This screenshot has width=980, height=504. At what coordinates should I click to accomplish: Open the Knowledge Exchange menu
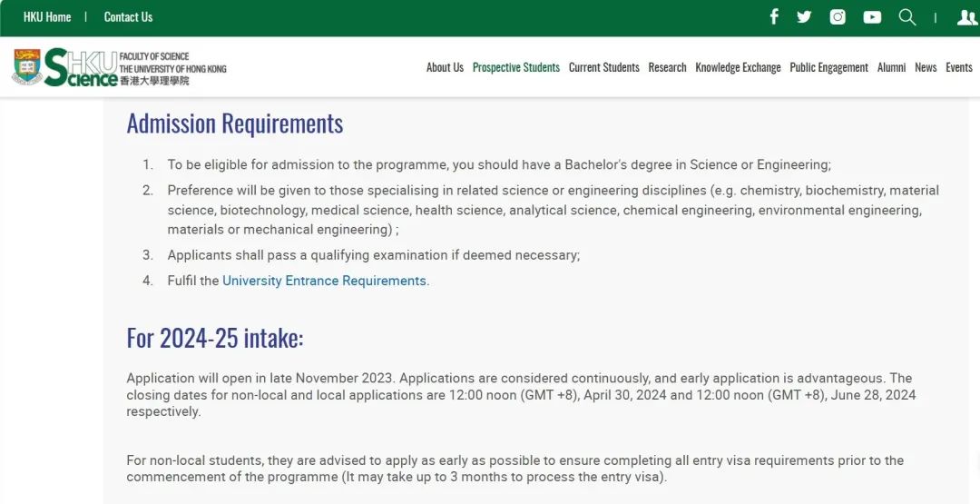point(738,67)
